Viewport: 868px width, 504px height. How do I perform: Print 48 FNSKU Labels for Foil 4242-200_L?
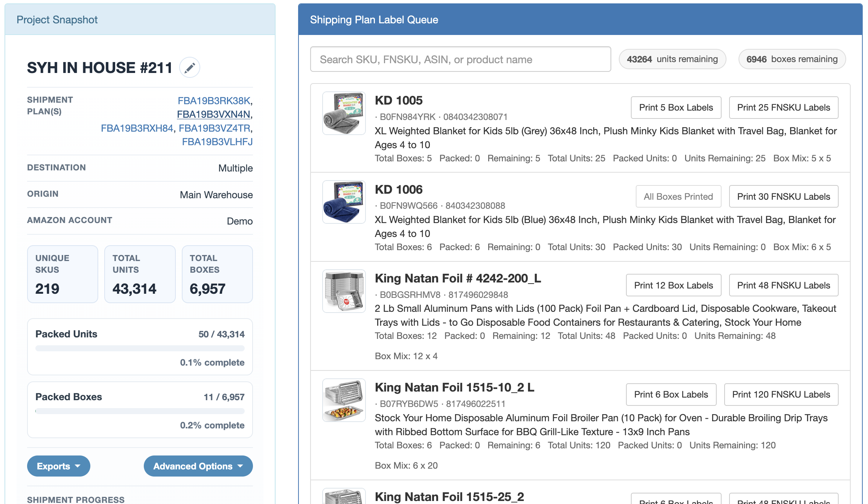pyautogui.click(x=784, y=285)
